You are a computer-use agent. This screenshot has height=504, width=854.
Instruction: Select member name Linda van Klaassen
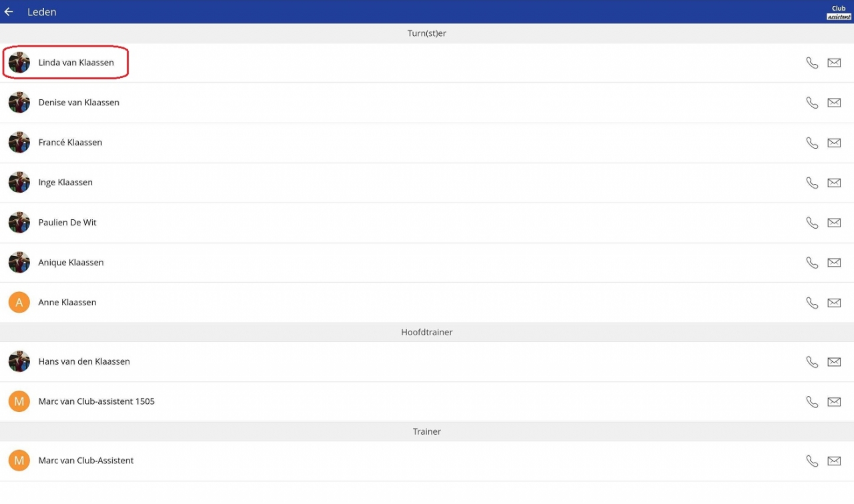point(76,63)
